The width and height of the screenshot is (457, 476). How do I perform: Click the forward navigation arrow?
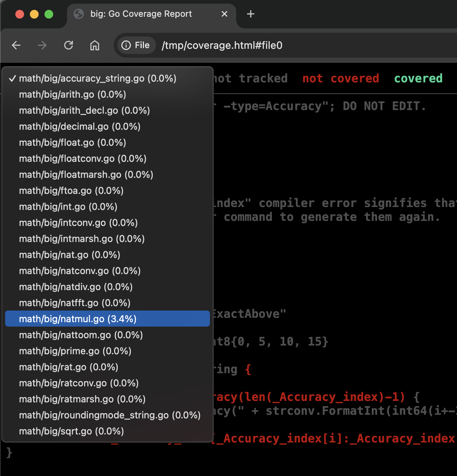(x=42, y=45)
